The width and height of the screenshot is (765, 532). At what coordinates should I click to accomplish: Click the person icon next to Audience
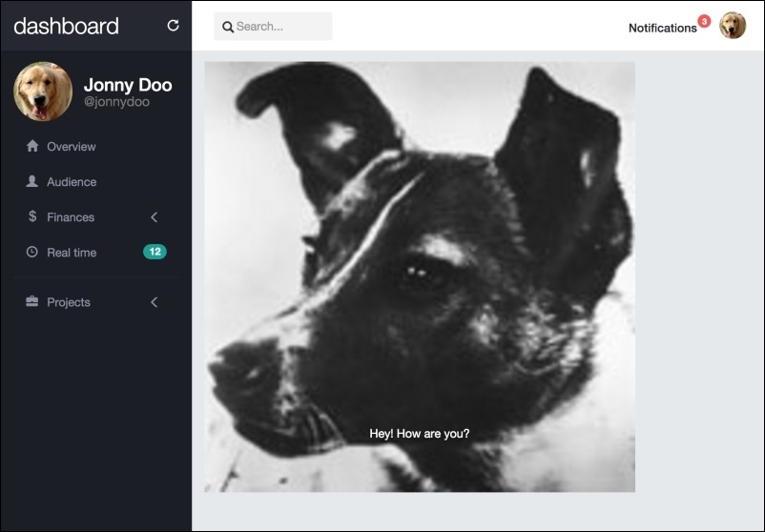click(31, 181)
